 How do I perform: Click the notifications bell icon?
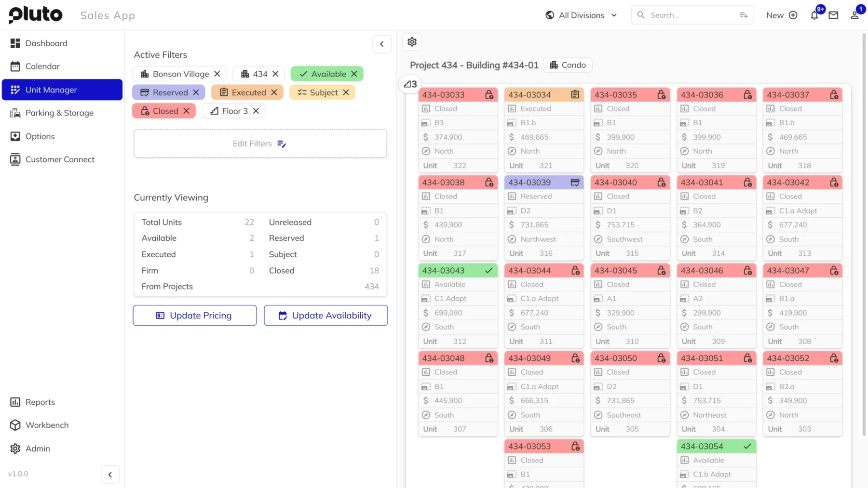pos(814,15)
